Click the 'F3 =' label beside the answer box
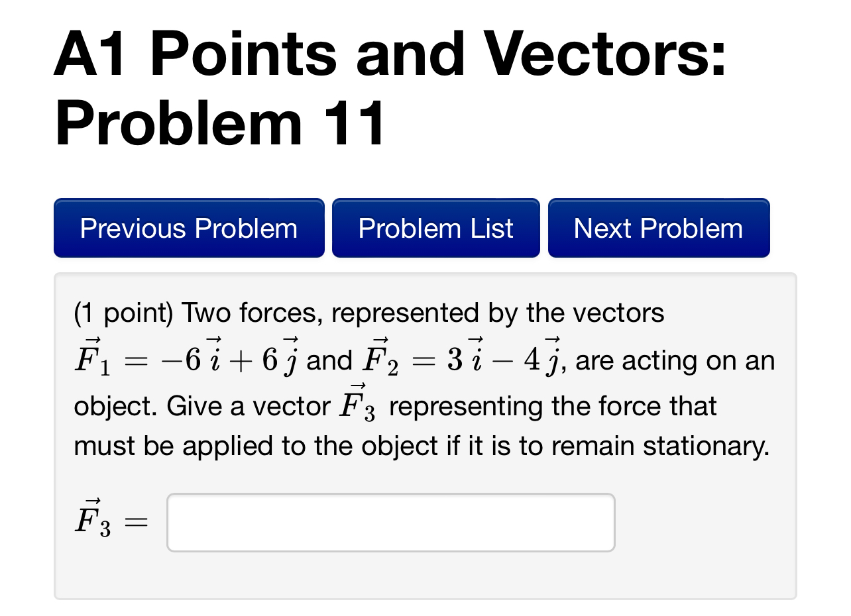 (x=111, y=517)
